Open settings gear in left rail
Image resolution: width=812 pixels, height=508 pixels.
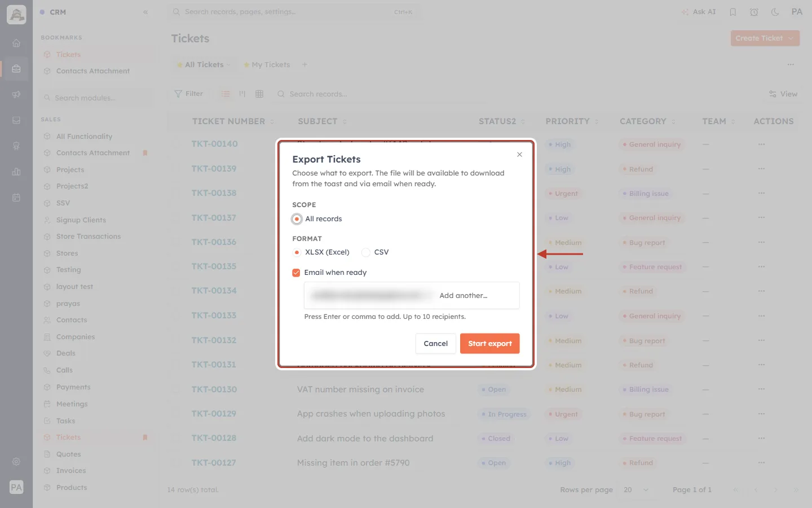(x=16, y=462)
